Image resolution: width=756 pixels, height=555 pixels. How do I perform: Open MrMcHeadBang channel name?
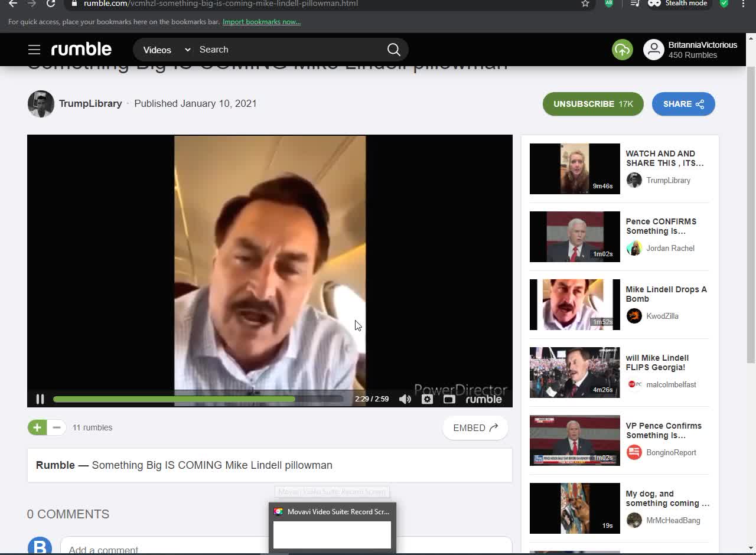click(x=673, y=520)
